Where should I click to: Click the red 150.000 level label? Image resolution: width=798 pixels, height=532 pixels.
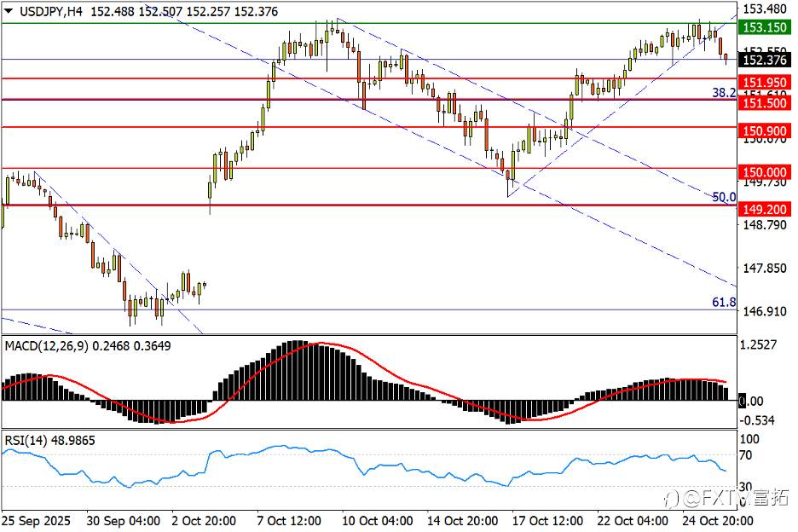765,172
